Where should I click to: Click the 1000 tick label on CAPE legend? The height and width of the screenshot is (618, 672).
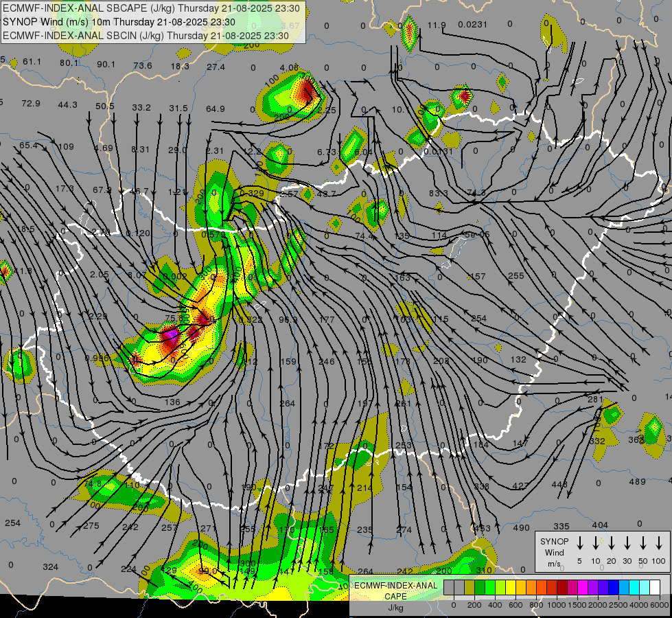(x=557, y=605)
